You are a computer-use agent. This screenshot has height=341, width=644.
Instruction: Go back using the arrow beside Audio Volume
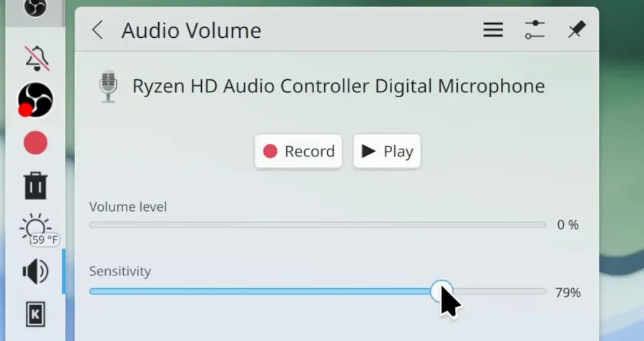(98, 30)
